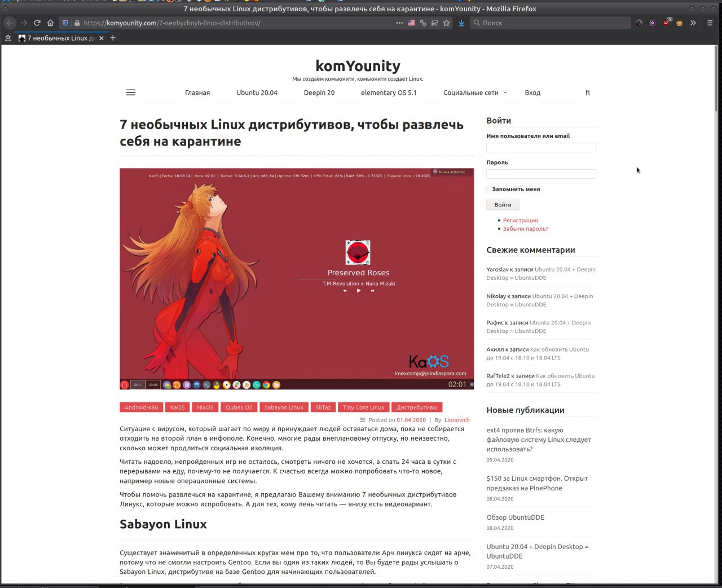Screen dimensions: 722x588
Task: Reload the current page
Action: tap(37, 23)
